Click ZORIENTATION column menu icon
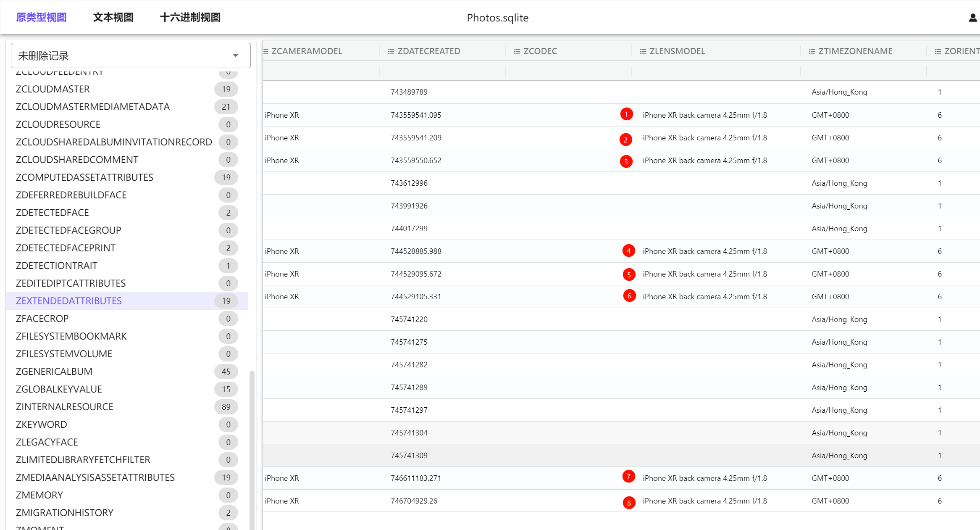 coord(938,51)
